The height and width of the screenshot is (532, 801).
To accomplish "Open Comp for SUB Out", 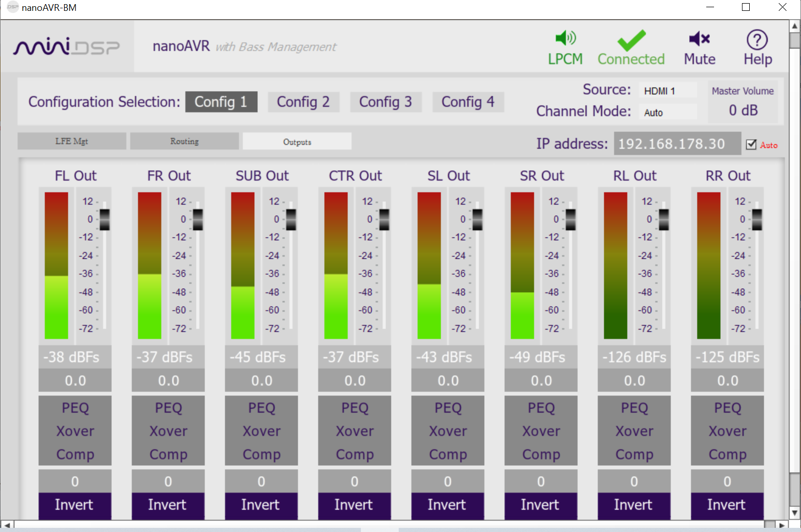I will coord(261,454).
